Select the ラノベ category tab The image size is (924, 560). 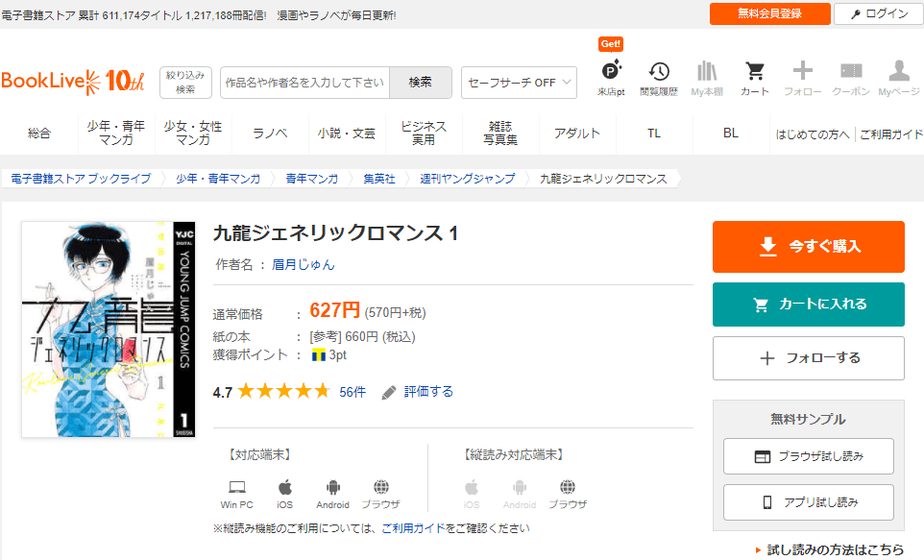[x=270, y=134]
